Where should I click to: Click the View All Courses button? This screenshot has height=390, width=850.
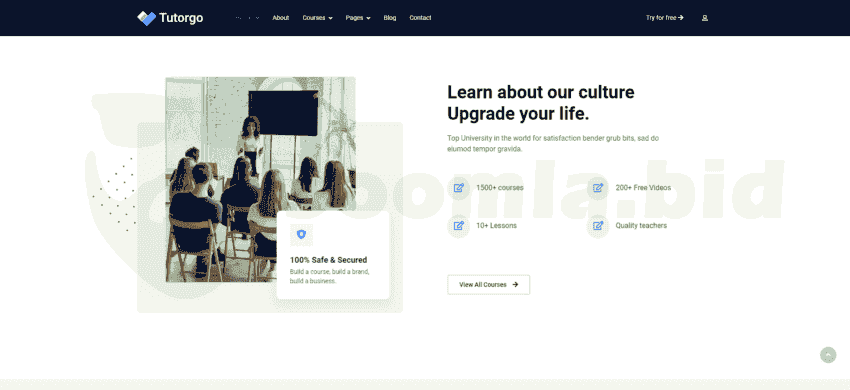tap(488, 284)
